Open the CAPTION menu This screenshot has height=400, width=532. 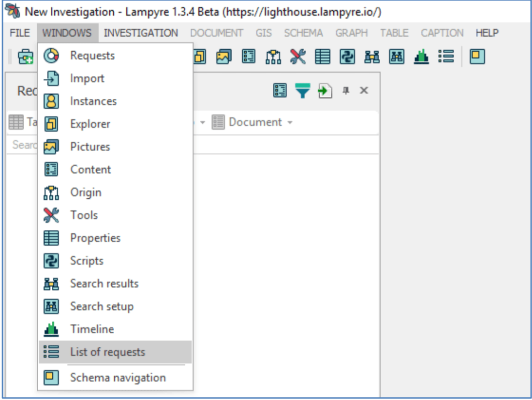442,33
